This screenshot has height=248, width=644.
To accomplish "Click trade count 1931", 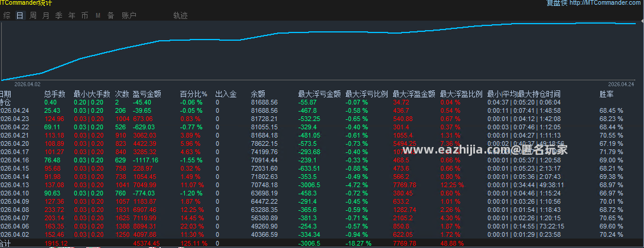I will (122, 210).
